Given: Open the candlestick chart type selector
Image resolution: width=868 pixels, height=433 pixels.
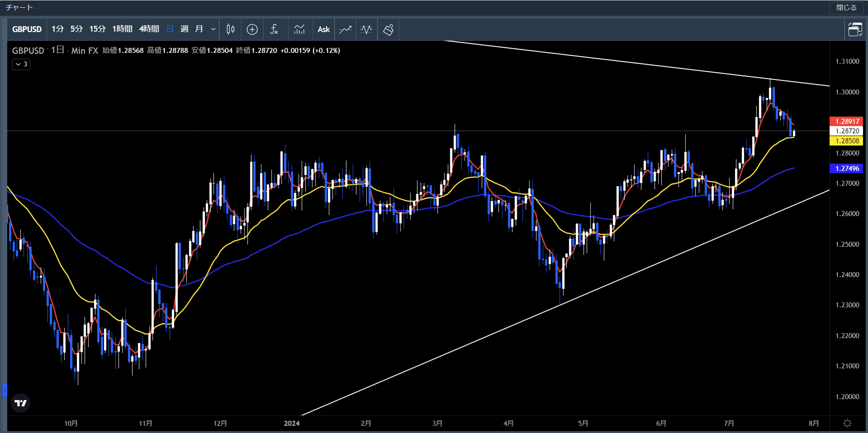Looking at the screenshot, I should pyautogui.click(x=231, y=29).
